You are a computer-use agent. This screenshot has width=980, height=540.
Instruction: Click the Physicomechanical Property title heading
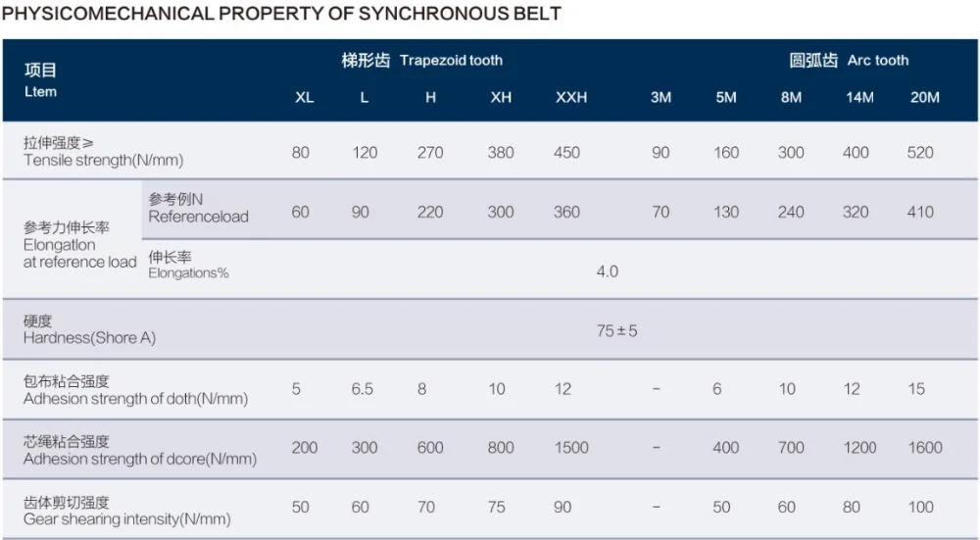[x=282, y=14]
